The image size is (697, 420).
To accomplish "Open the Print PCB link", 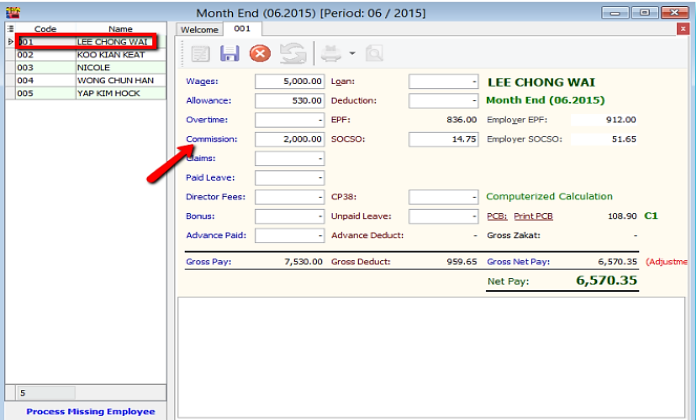I will pyautogui.click(x=534, y=216).
